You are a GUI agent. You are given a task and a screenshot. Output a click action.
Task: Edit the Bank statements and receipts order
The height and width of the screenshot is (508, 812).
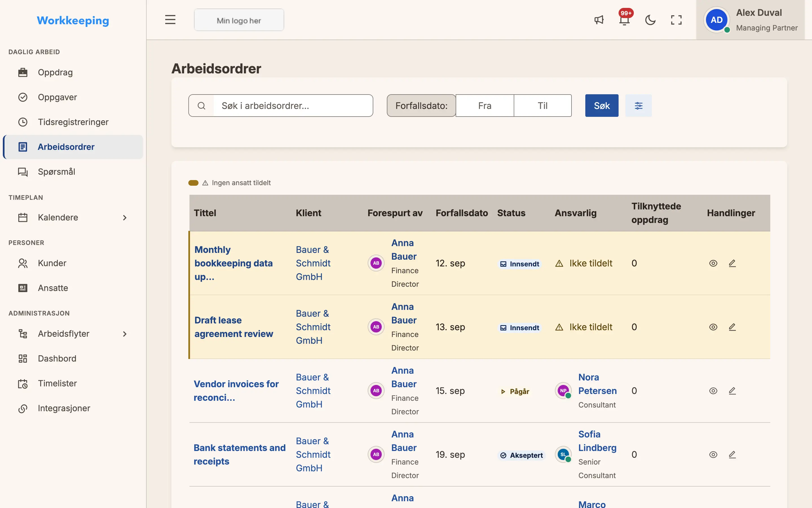point(732,455)
